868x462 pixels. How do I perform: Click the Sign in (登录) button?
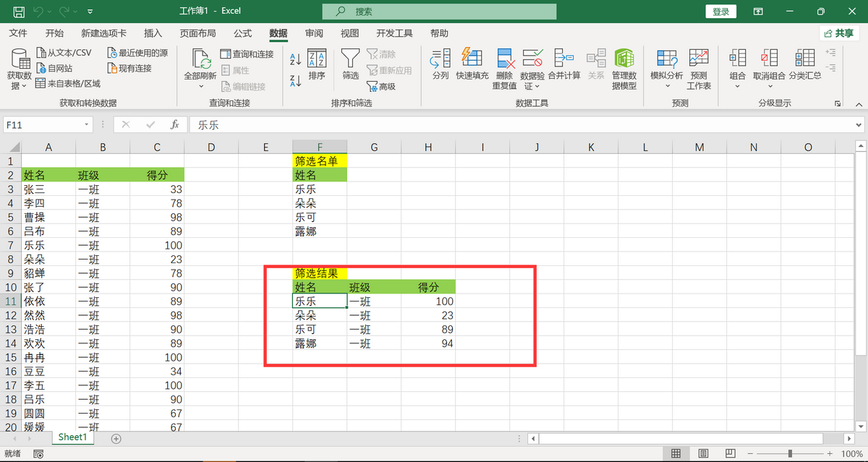[720, 12]
